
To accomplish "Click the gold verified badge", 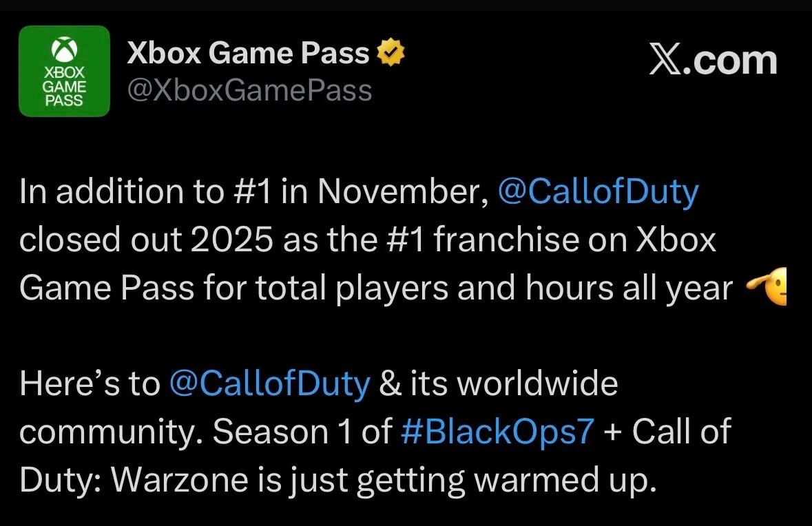I will (x=390, y=52).
